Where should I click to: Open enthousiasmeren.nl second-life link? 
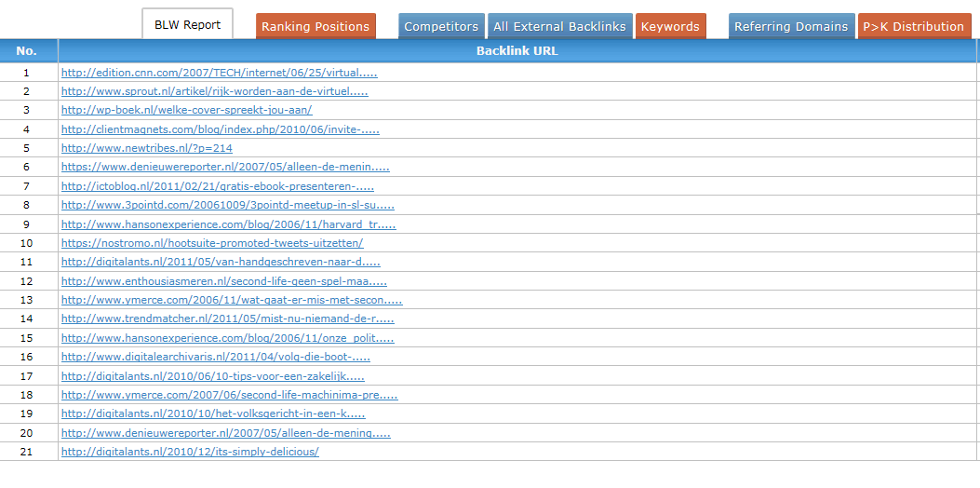click(x=223, y=281)
